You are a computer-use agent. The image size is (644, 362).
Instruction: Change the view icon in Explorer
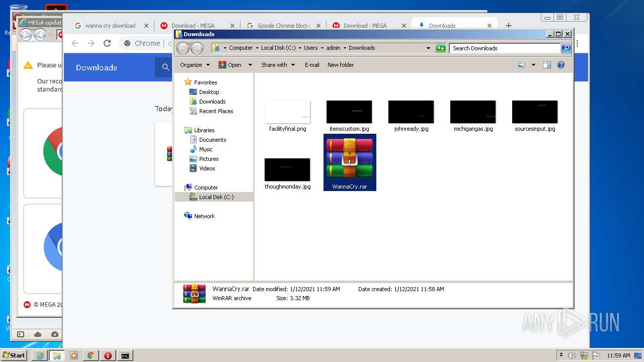point(521,65)
